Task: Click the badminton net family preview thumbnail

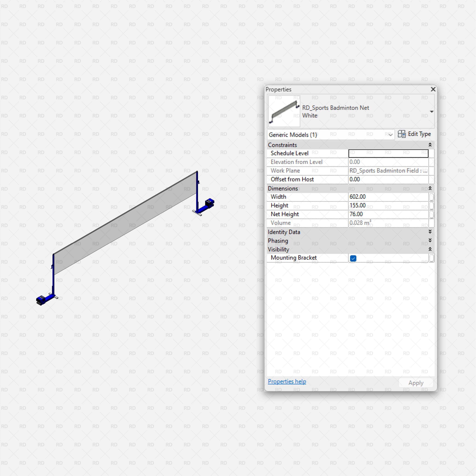Action: pyautogui.click(x=284, y=111)
